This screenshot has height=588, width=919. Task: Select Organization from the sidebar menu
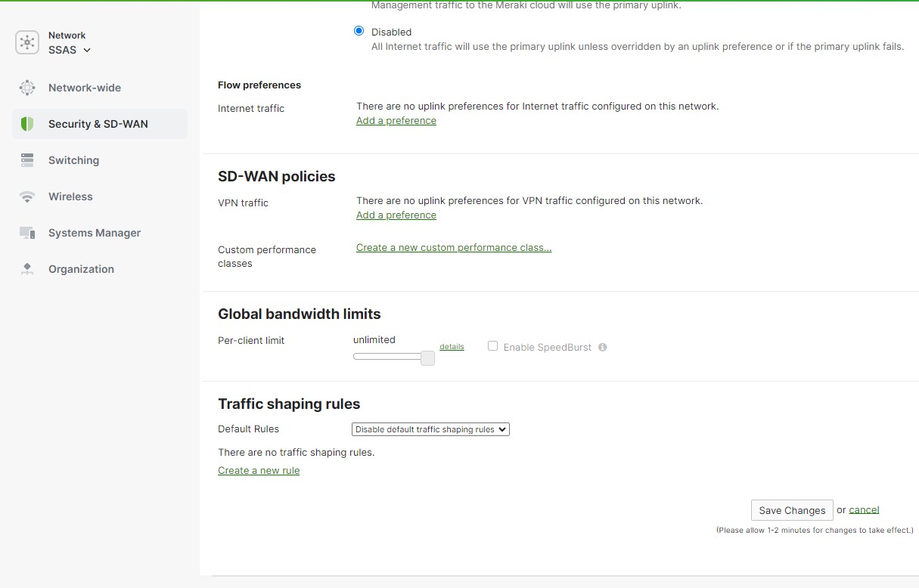tap(81, 268)
